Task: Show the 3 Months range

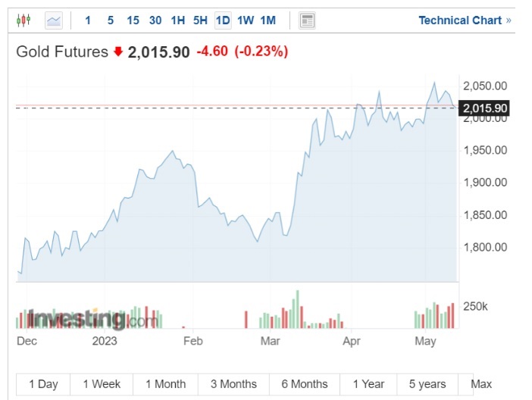Action: pyautogui.click(x=233, y=384)
